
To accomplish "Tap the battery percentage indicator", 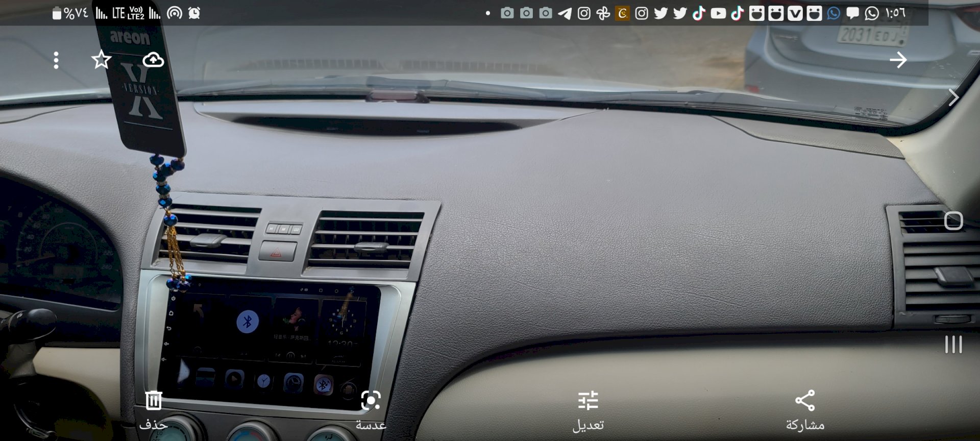I will coord(70,13).
